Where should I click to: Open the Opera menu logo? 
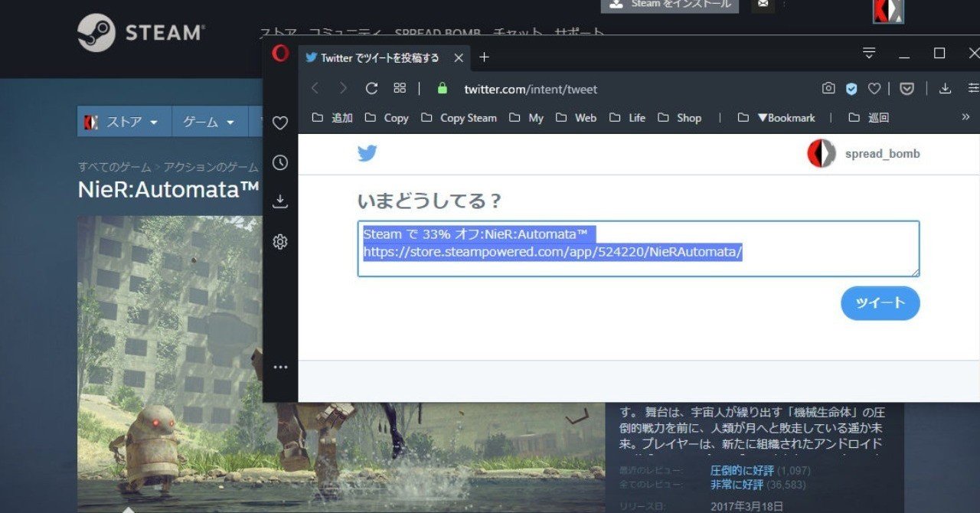(x=280, y=54)
